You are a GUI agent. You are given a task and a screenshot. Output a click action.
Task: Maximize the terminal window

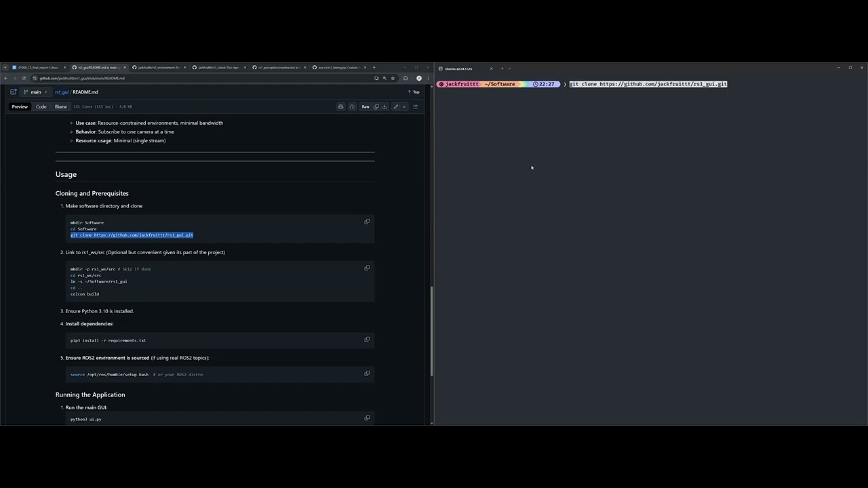pos(850,68)
